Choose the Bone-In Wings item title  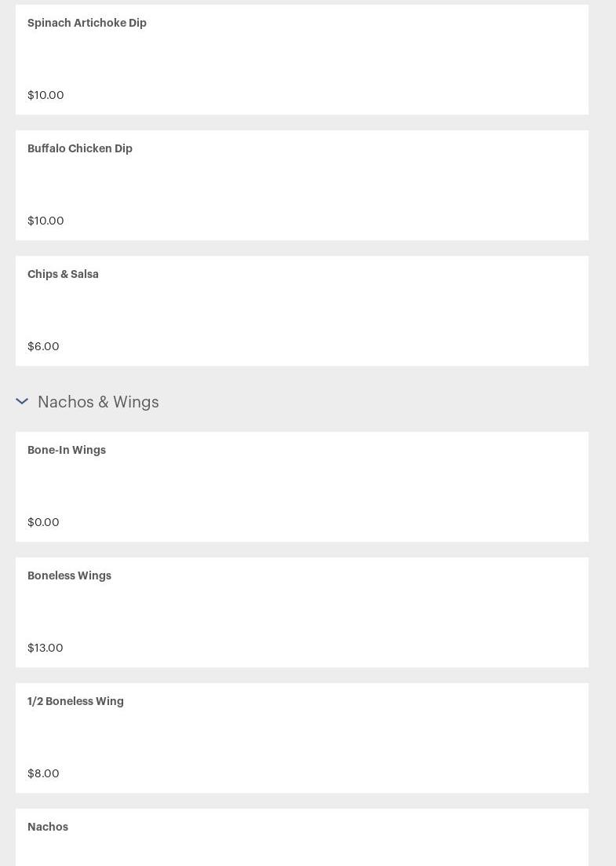point(67,450)
